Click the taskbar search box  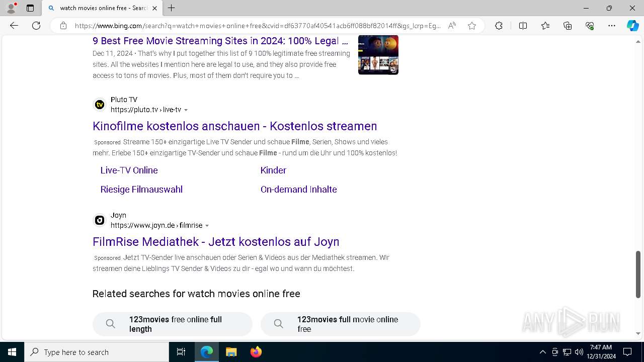(97, 352)
